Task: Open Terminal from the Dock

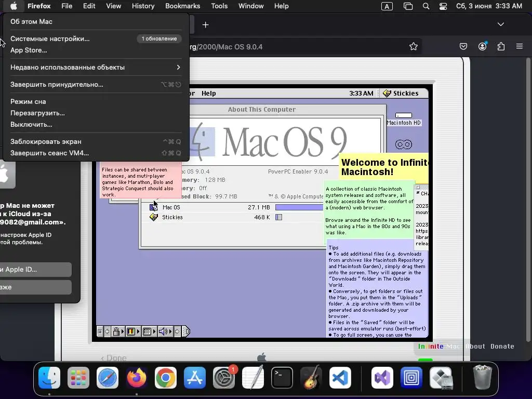Action: point(282,378)
